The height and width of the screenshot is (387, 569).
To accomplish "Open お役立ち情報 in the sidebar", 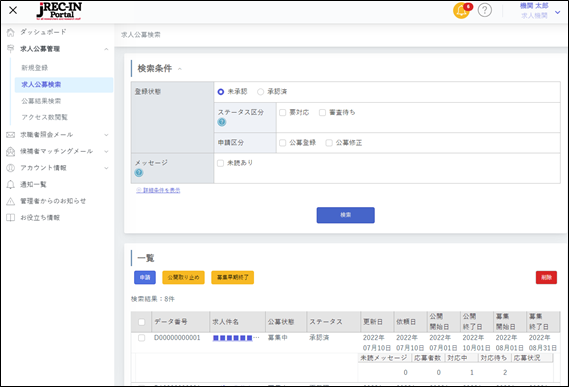I will click(40, 217).
